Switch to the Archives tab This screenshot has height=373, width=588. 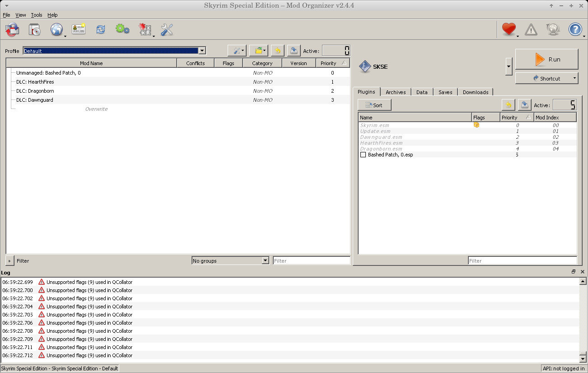point(396,92)
